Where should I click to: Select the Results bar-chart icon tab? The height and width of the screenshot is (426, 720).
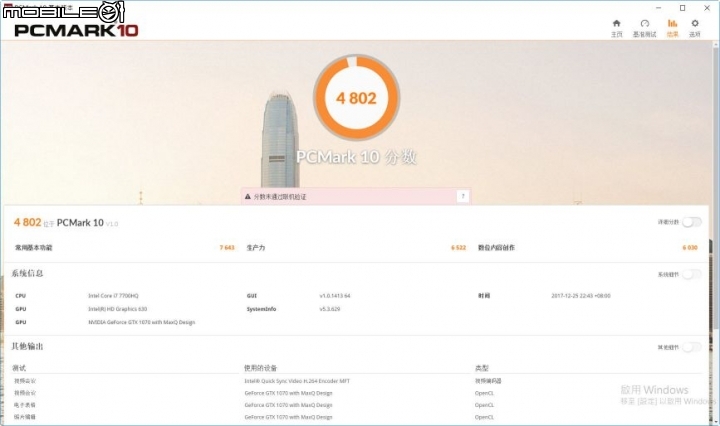coord(672,28)
